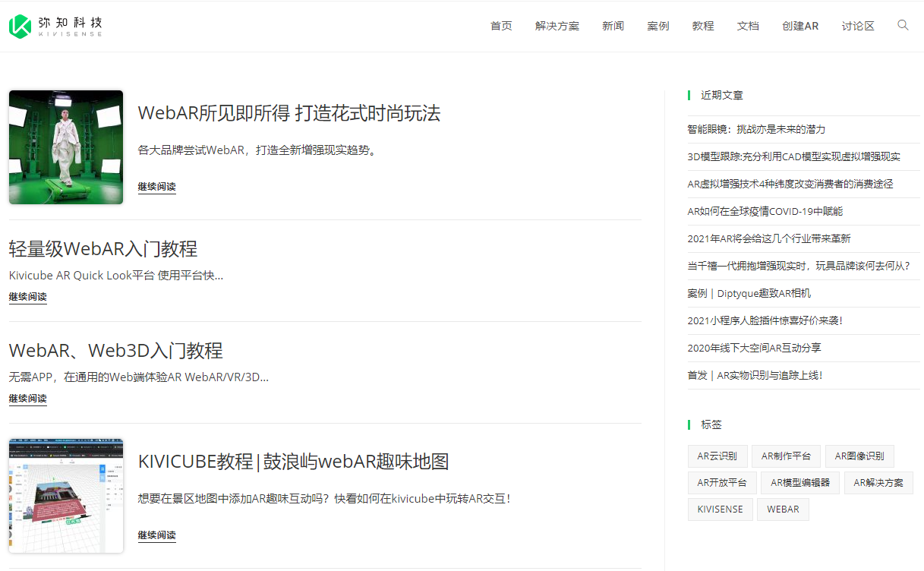
Task: Select the AR云识别 tag
Action: (717, 456)
